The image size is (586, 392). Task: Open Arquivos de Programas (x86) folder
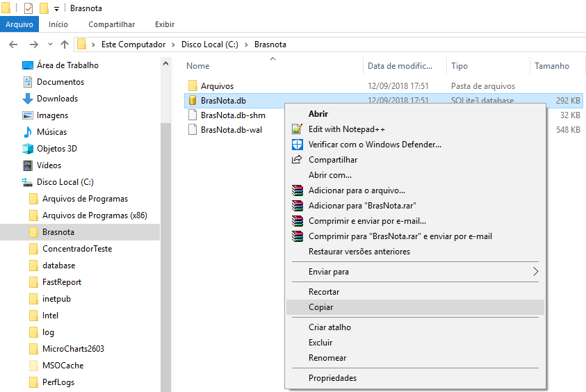(95, 215)
